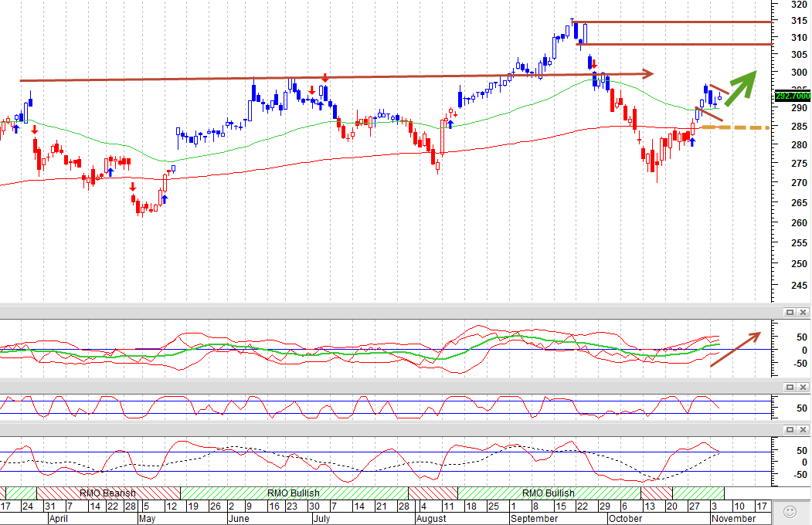
Task: Select the upper horizontal resistance line near 315
Action: [673, 22]
